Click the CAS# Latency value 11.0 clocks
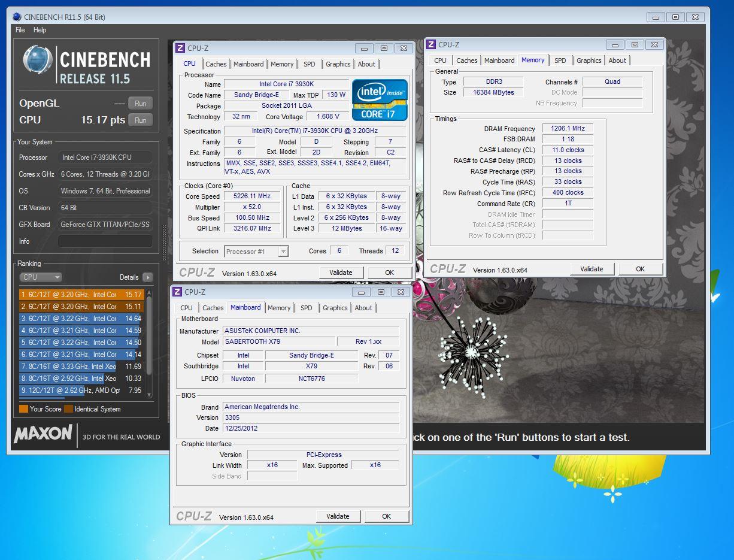This screenshot has height=560, width=734. coord(568,150)
